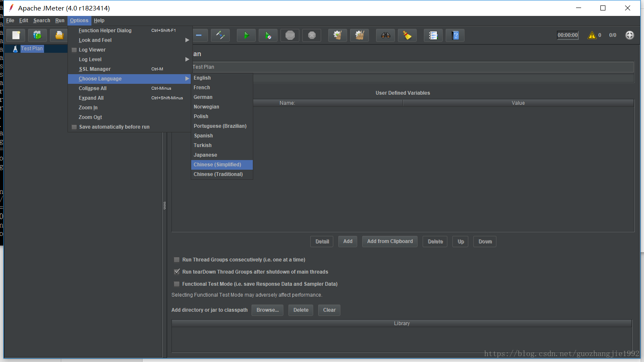This screenshot has width=644, height=362.
Task: Uncheck Run tearDown Thread Groups checkbox
Action: (x=177, y=272)
